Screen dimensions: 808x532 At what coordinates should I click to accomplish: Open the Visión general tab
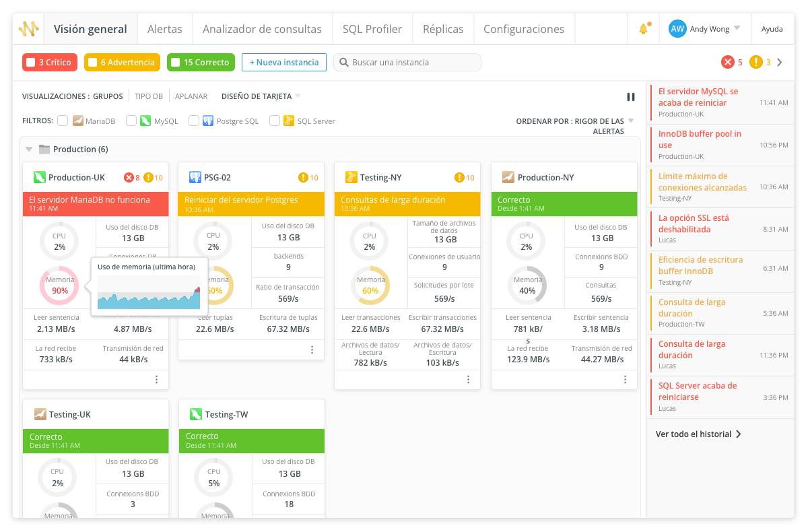tap(90, 29)
